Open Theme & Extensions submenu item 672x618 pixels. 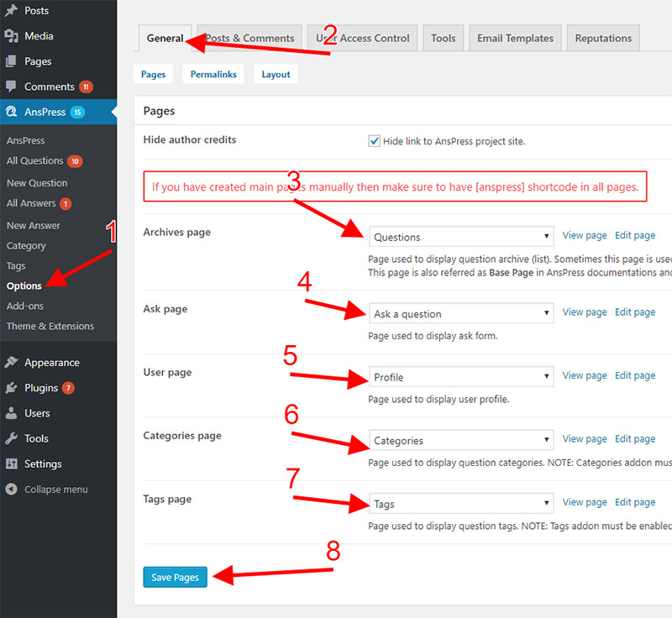[x=50, y=326]
